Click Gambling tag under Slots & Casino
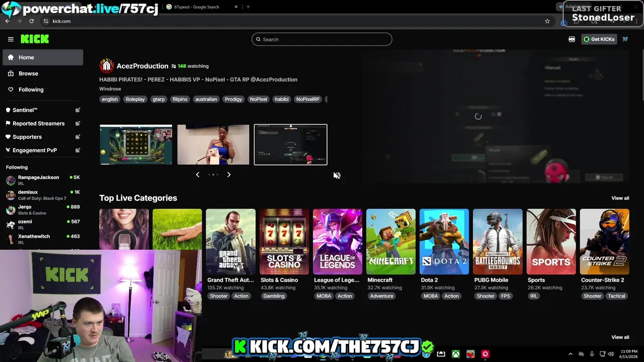 click(x=274, y=296)
